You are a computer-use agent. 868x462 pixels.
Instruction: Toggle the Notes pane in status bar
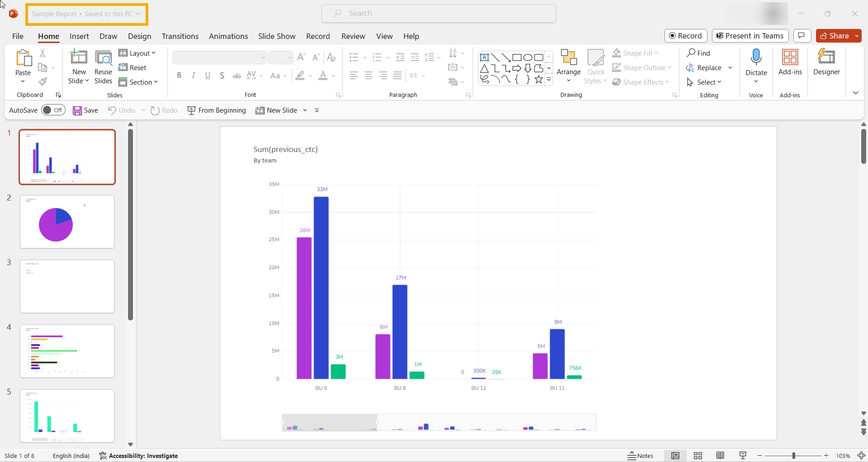[640, 456]
